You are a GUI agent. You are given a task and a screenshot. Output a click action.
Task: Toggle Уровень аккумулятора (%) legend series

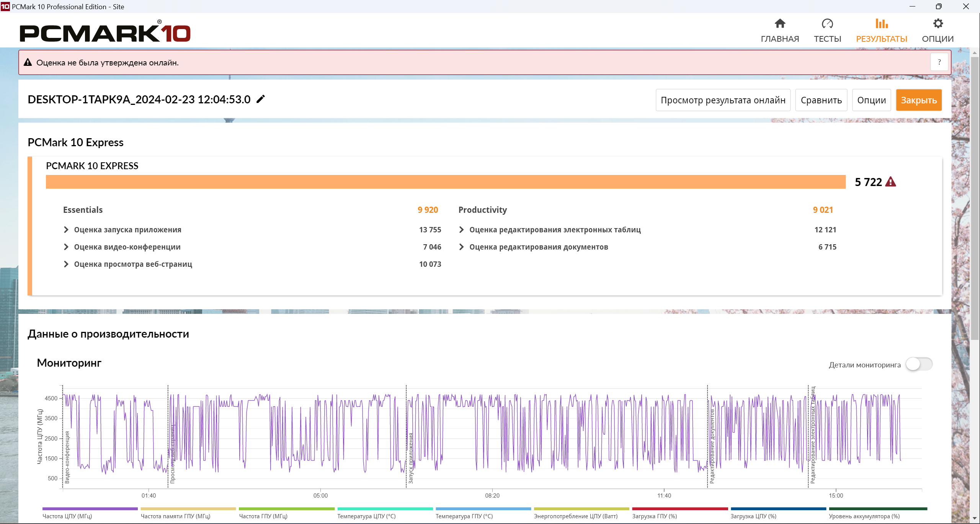pos(878,513)
